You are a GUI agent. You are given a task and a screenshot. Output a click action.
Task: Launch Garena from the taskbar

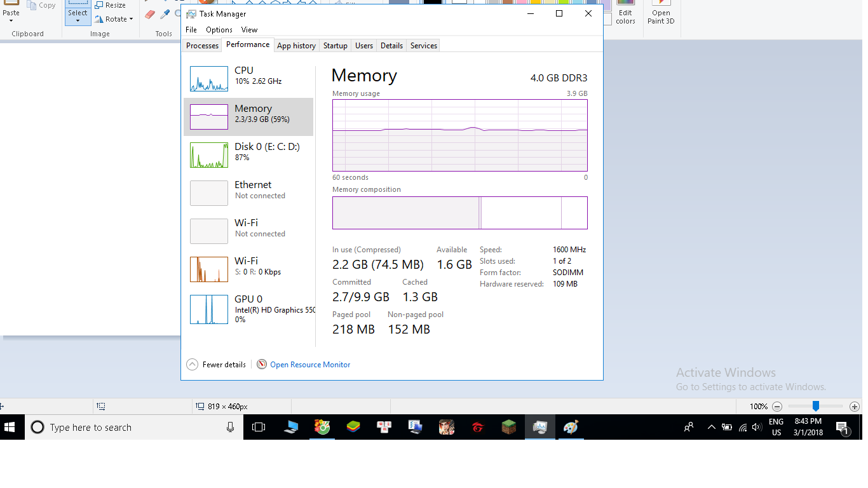coord(478,427)
